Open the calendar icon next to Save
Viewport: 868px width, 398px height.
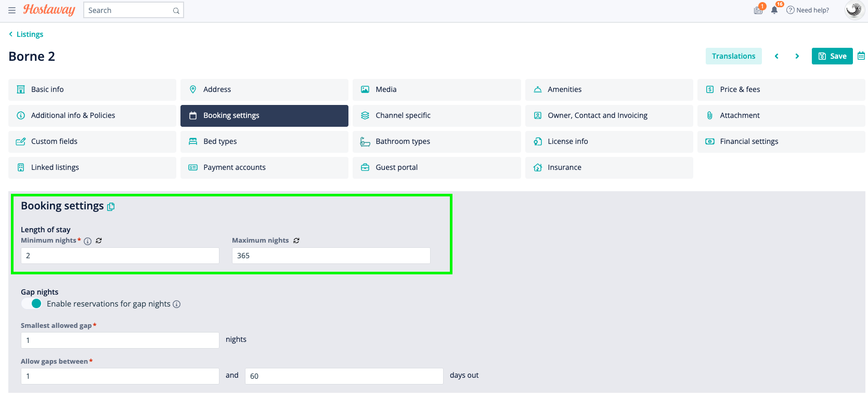[x=861, y=56]
